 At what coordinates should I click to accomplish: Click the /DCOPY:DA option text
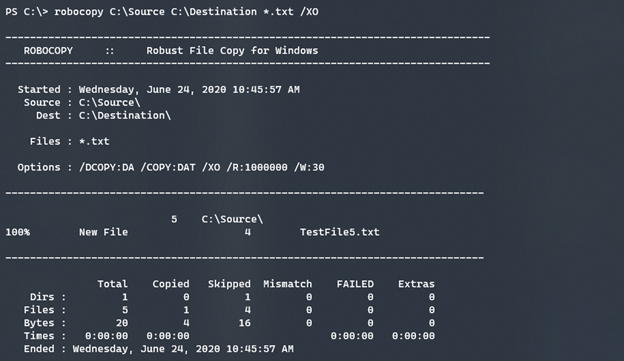[107, 167]
